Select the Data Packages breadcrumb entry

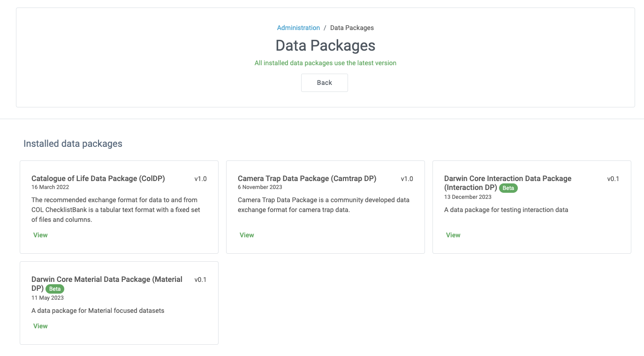(x=351, y=28)
